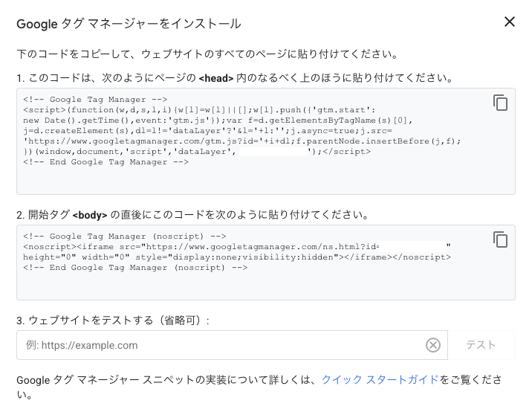Click the iframe src line in noscript code
This screenshot has height=415, width=532.
point(201,246)
